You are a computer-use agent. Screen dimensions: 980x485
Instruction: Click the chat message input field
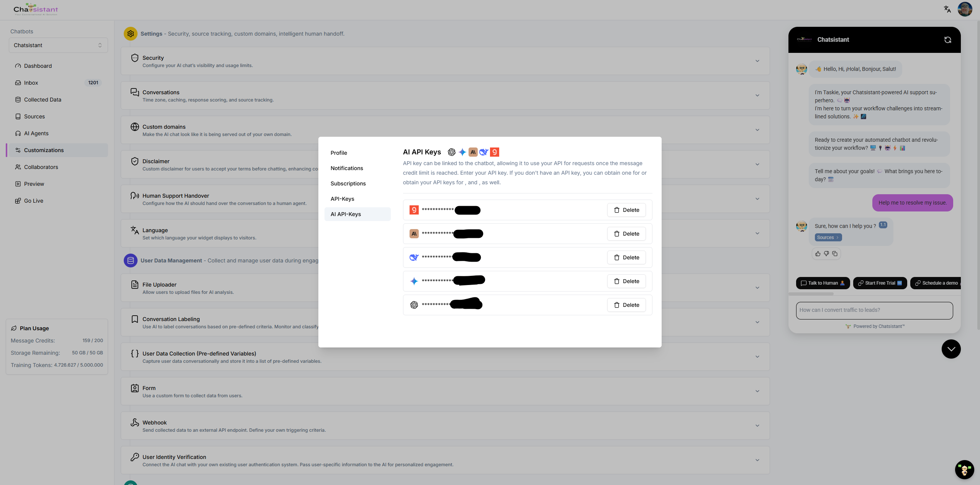coord(874,310)
